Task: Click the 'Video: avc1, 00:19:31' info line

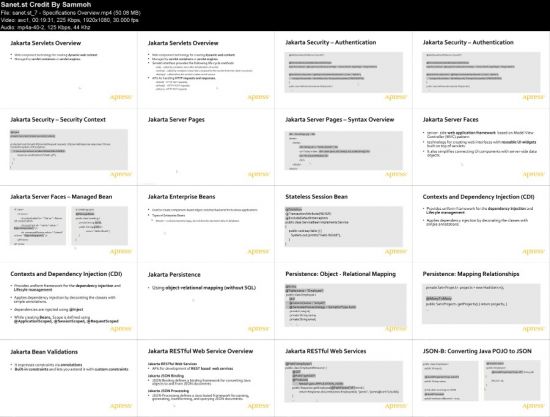Action: click(x=69, y=20)
